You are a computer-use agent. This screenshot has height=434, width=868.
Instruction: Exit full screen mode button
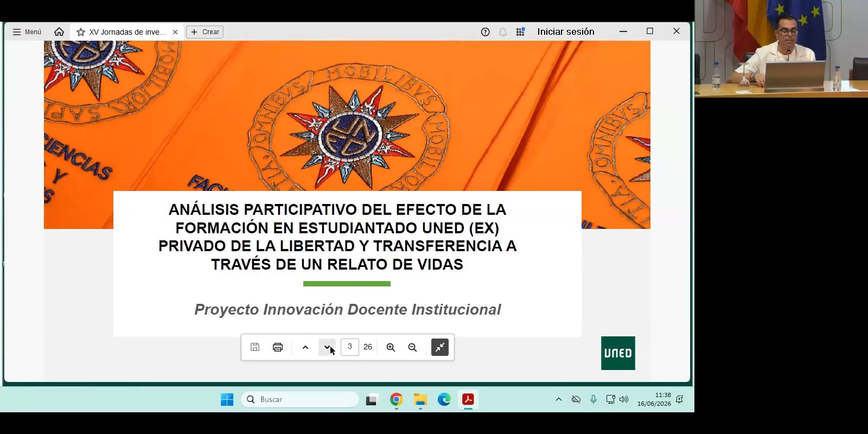(x=440, y=347)
